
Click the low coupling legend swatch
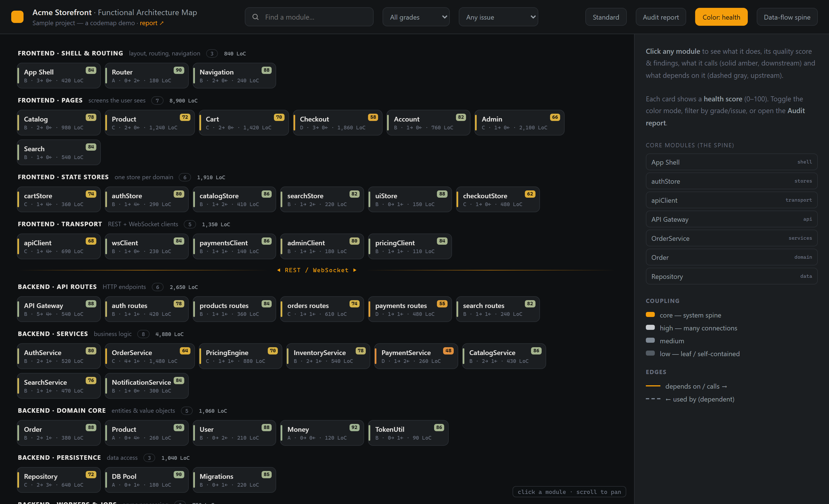650,353
